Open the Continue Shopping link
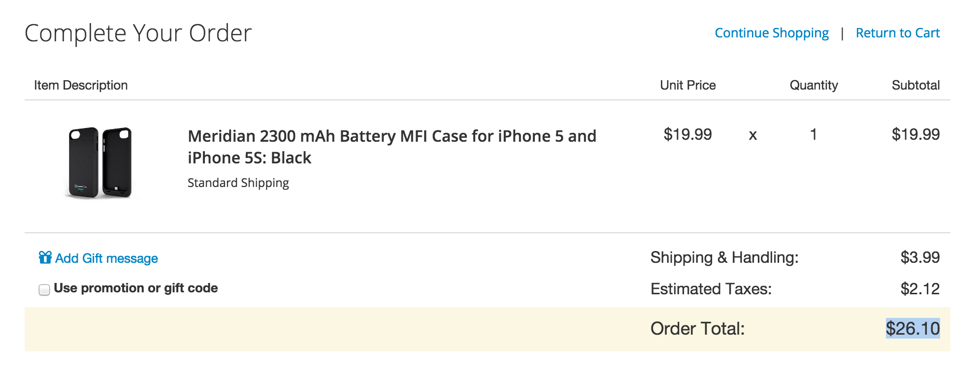 point(771,33)
